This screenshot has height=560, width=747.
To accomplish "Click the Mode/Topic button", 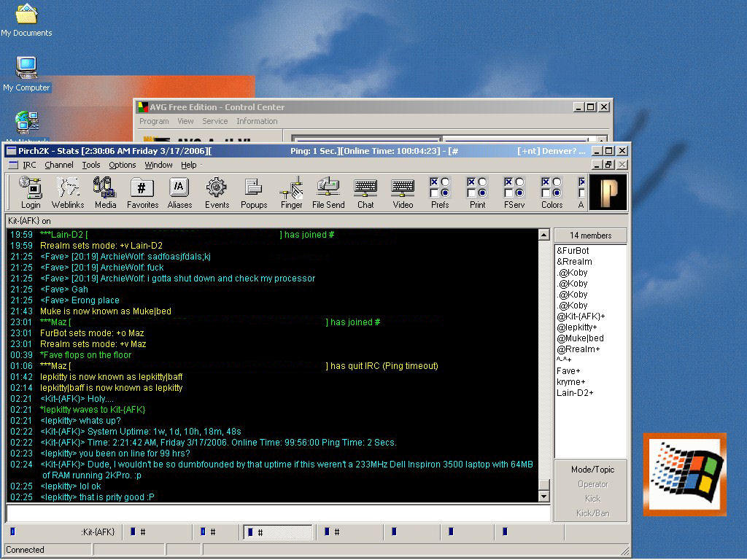I will click(592, 470).
